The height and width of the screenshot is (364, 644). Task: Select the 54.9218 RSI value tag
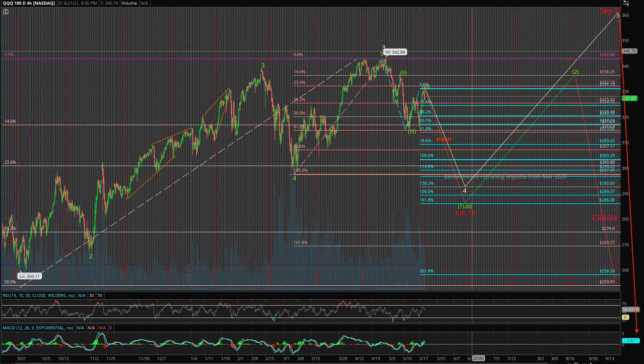(x=630, y=309)
